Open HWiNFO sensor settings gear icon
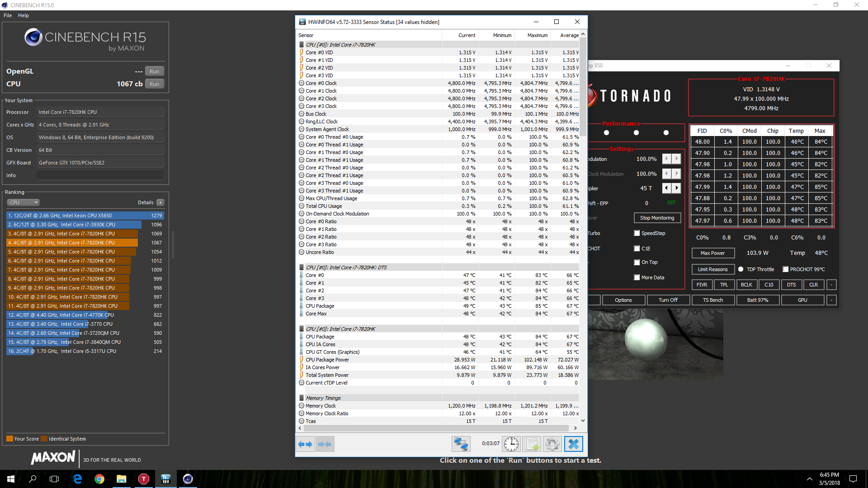 [552, 444]
